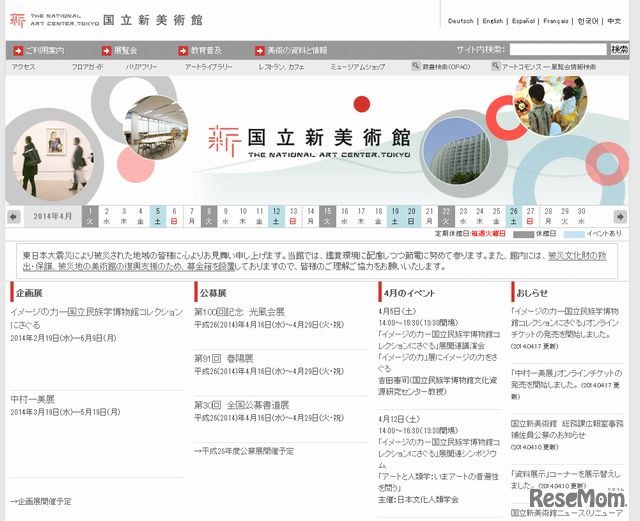Select April 19 Saturday in calendar
The width and height of the screenshot is (640, 521).
click(395, 216)
